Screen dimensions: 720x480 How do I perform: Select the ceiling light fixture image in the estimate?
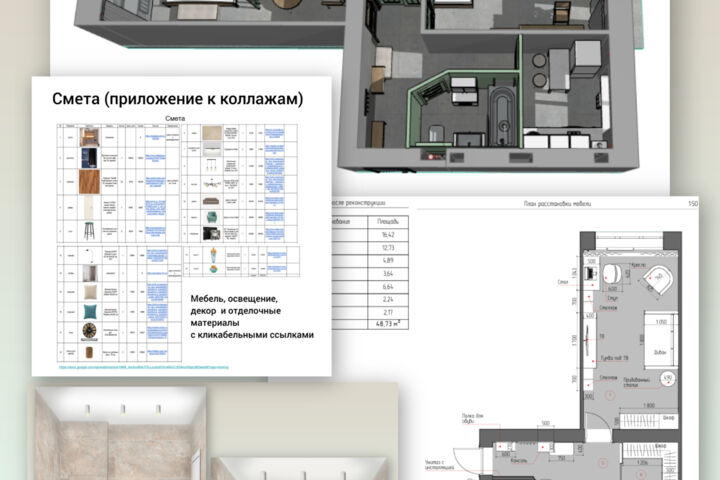pos(212,149)
